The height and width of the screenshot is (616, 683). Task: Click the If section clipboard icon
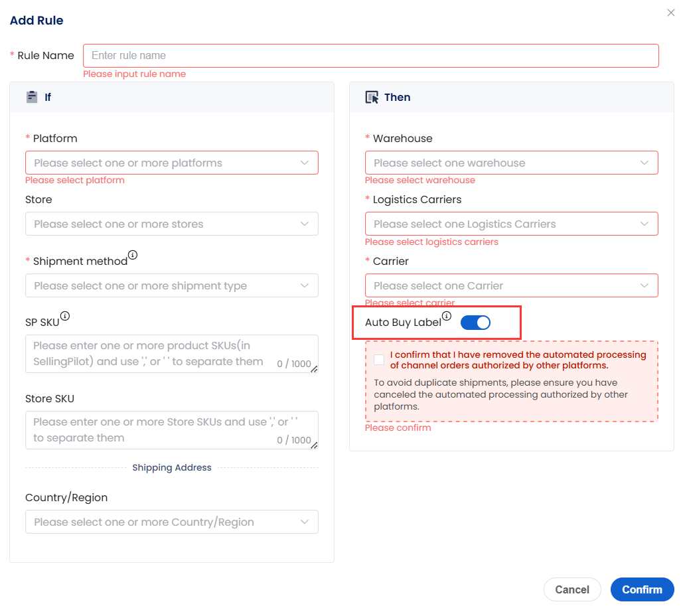pos(32,97)
